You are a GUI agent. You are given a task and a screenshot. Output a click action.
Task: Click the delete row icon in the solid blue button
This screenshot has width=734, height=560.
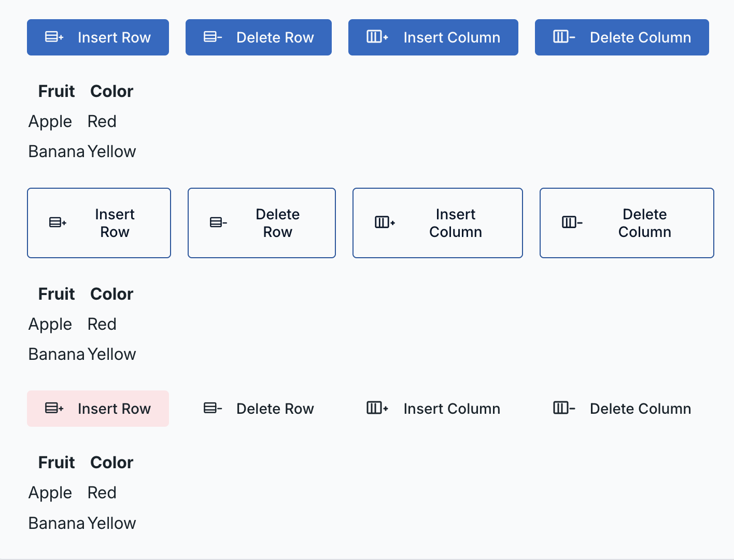[213, 37]
